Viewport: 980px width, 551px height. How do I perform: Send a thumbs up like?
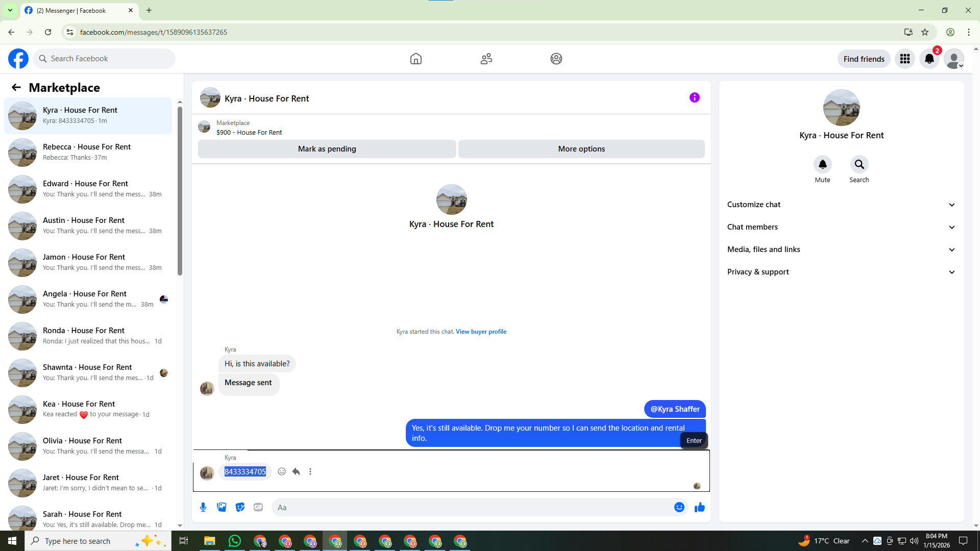(699, 507)
